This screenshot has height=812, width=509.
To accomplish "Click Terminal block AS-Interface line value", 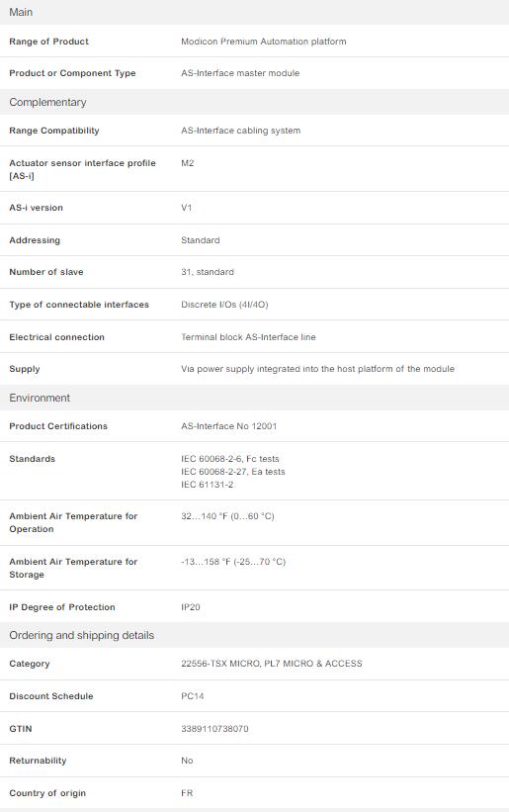I will click(248, 337).
